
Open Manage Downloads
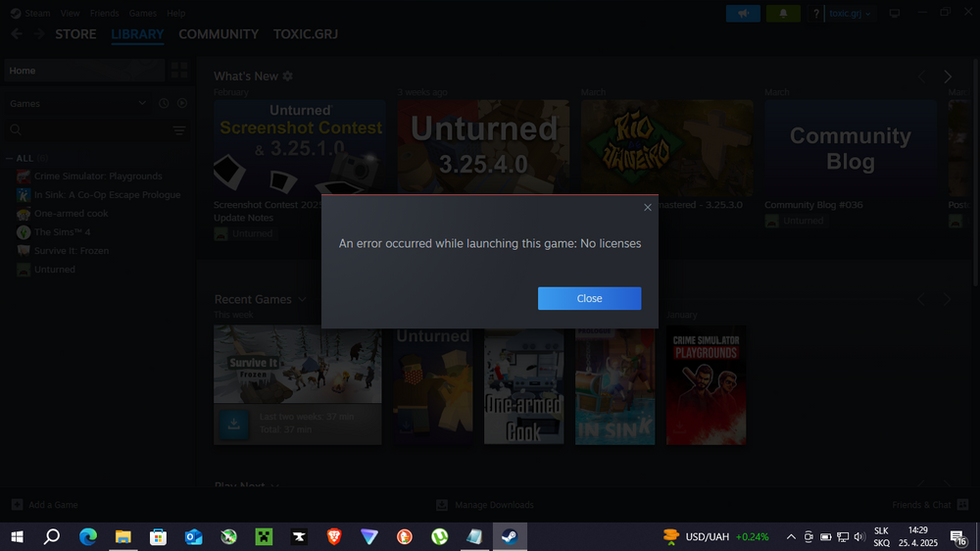(x=485, y=505)
